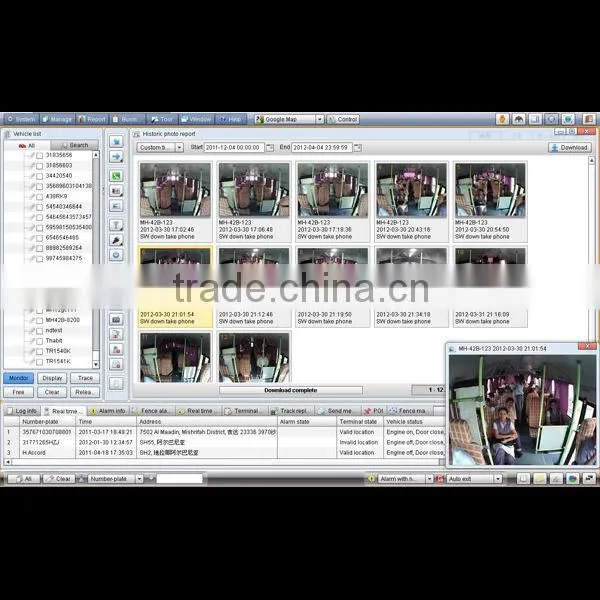
Task: Click the Vehicle list panel header icon
Action: (x=8, y=134)
